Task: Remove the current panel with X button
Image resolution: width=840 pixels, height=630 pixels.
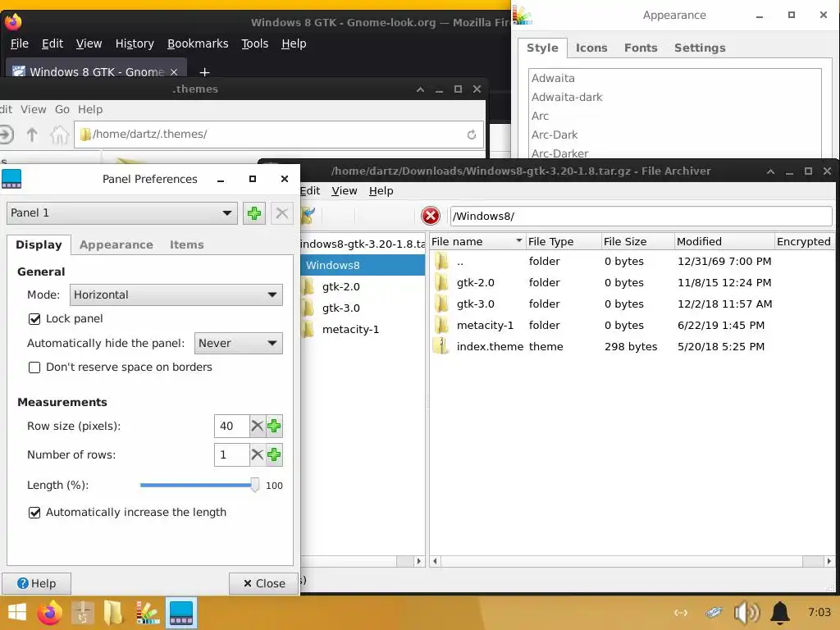Action: pyautogui.click(x=282, y=213)
